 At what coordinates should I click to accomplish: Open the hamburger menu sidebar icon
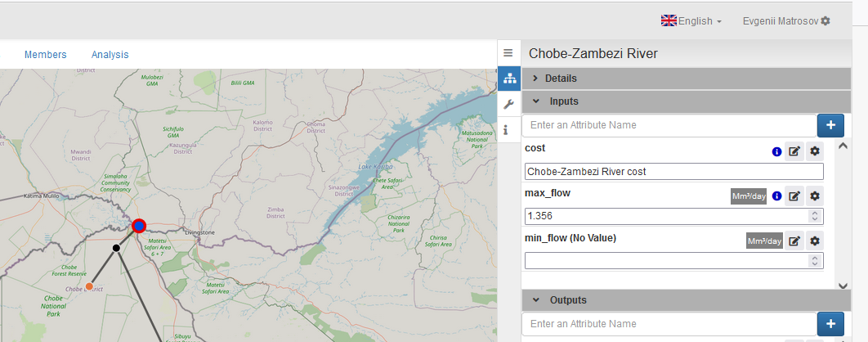pyautogui.click(x=508, y=52)
